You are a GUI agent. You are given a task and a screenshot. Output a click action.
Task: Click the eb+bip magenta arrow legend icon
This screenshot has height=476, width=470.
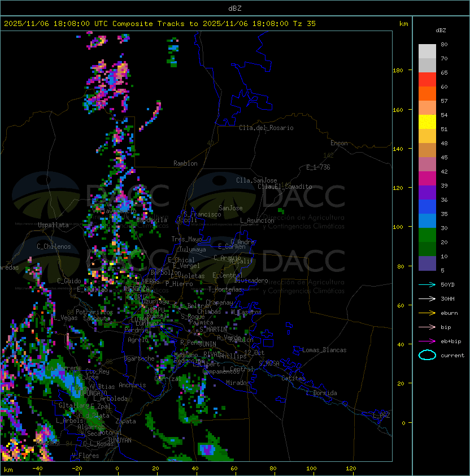point(427,341)
